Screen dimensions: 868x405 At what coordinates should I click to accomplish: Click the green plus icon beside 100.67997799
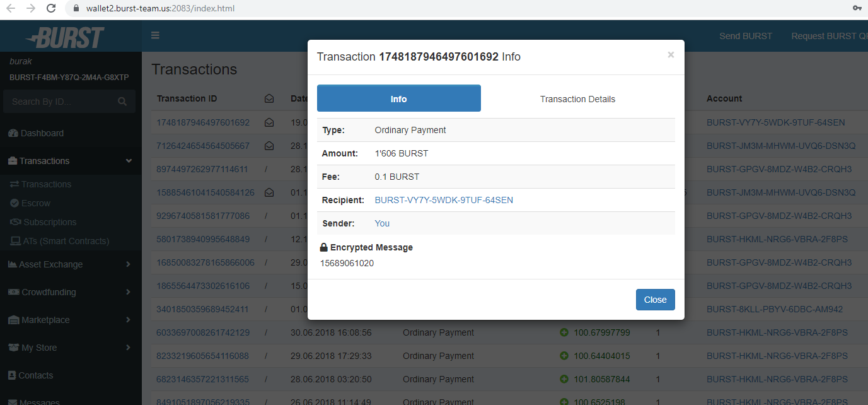564,332
